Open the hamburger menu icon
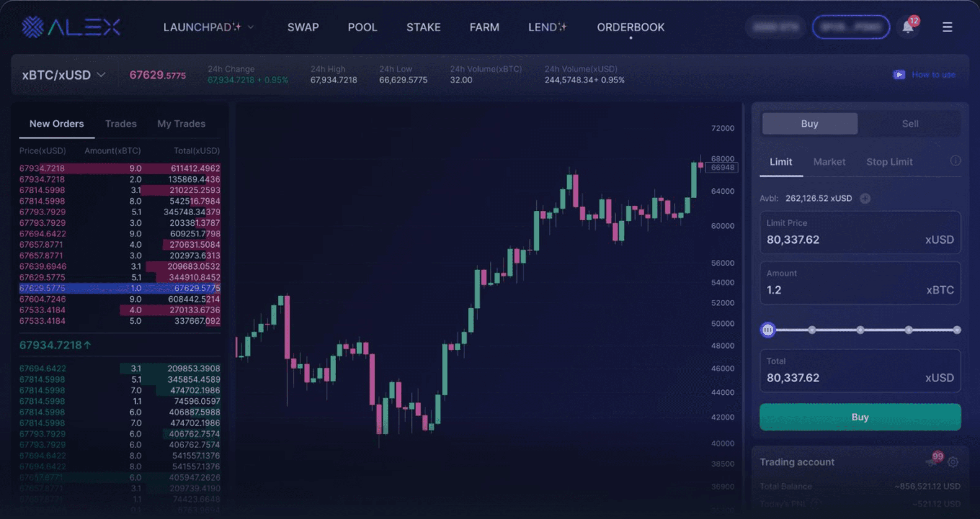The width and height of the screenshot is (980, 519). click(947, 27)
